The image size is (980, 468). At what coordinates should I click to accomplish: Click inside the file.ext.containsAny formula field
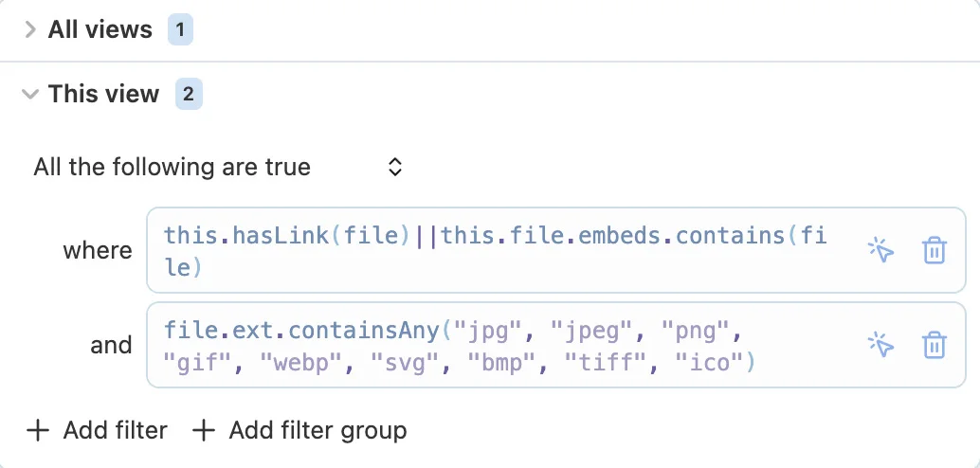pyautogui.click(x=495, y=346)
